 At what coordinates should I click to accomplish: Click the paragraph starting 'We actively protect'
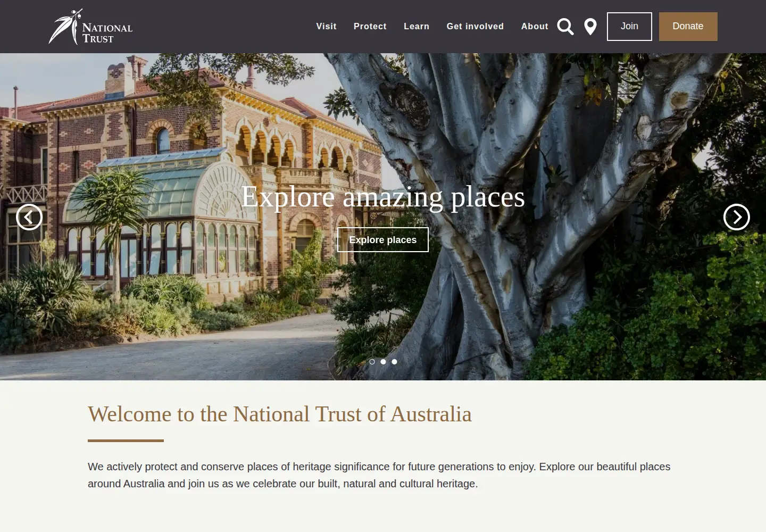[379, 475]
